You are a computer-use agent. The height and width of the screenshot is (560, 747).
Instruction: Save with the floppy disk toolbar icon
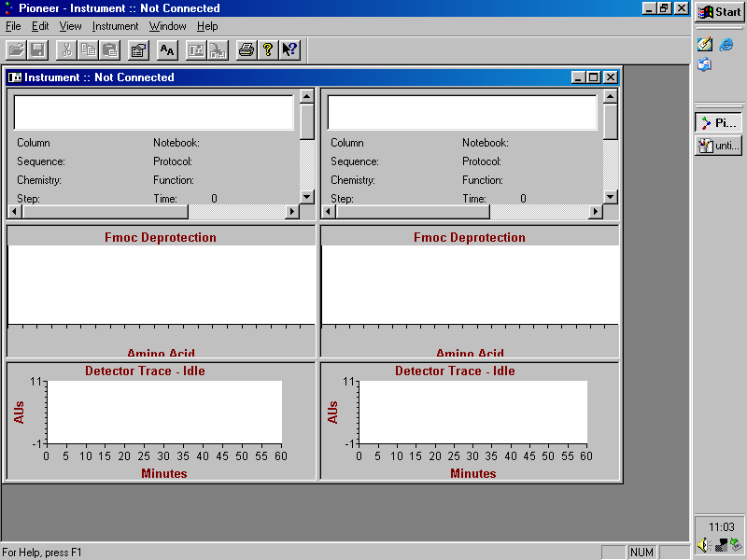pyautogui.click(x=37, y=49)
